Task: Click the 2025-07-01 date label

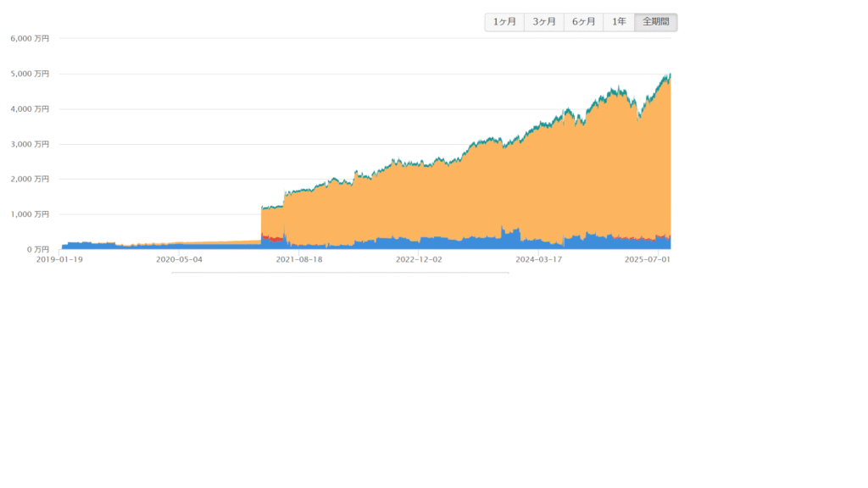Action: (648, 259)
